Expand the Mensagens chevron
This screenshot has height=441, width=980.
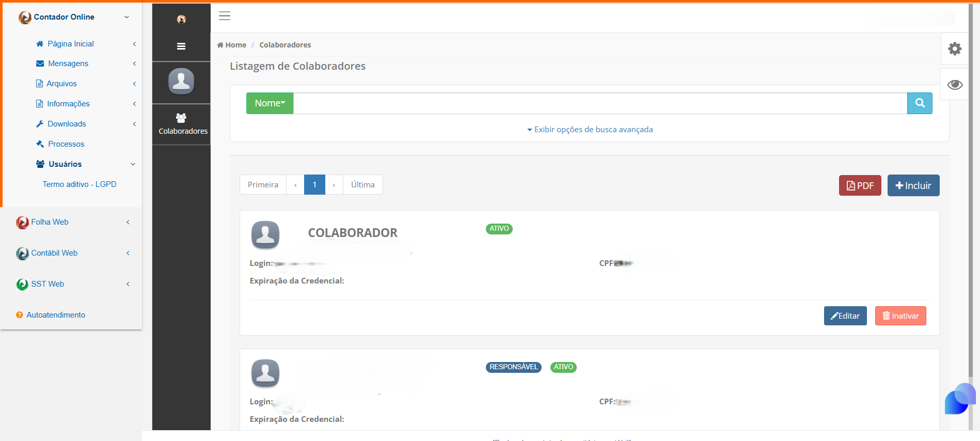pyautogui.click(x=134, y=64)
